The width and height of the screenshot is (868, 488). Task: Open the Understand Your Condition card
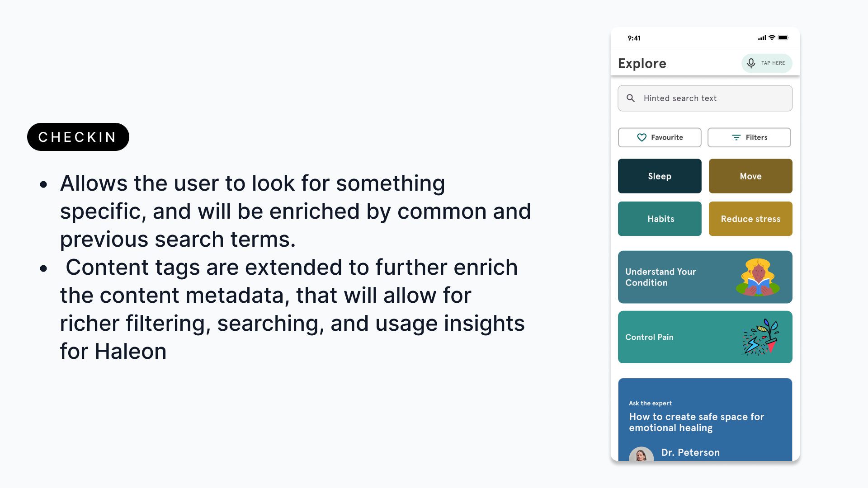point(678,277)
